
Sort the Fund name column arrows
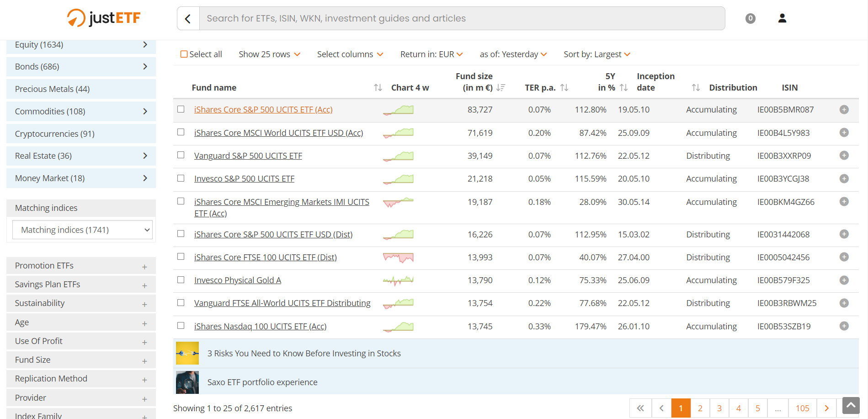pyautogui.click(x=377, y=87)
